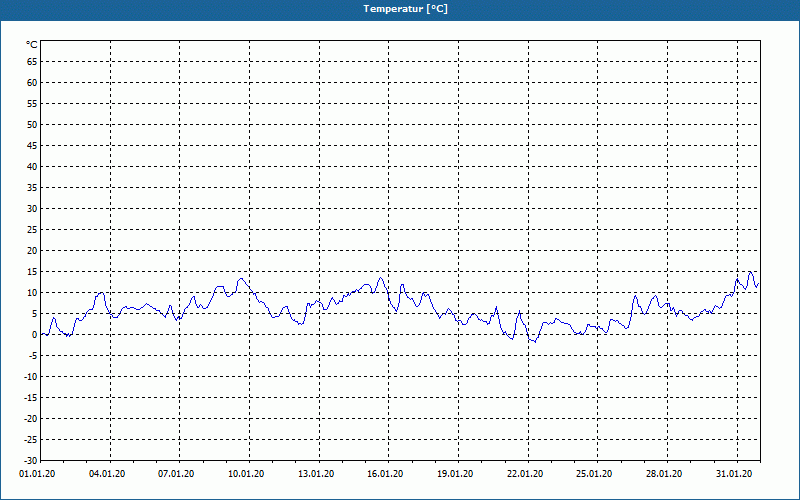Click the 0 value on temperature axis

pos(35,335)
